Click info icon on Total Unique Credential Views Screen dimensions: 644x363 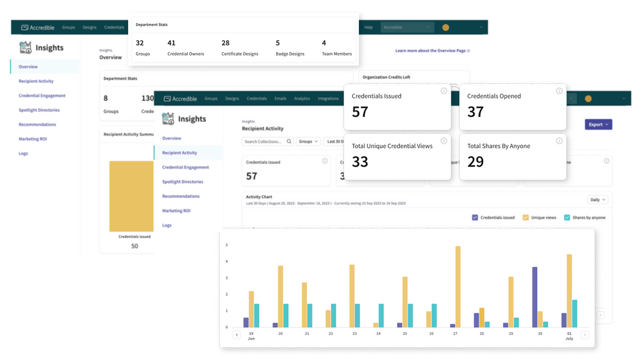[444, 141]
